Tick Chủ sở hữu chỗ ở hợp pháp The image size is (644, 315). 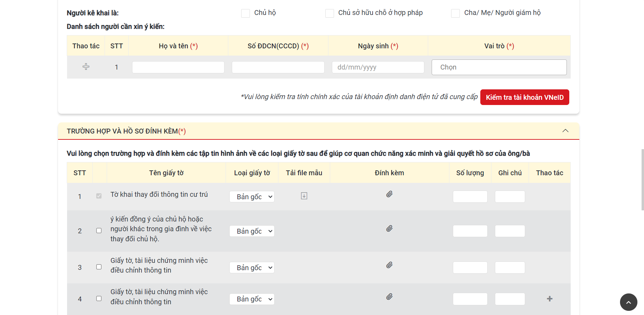click(329, 14)
